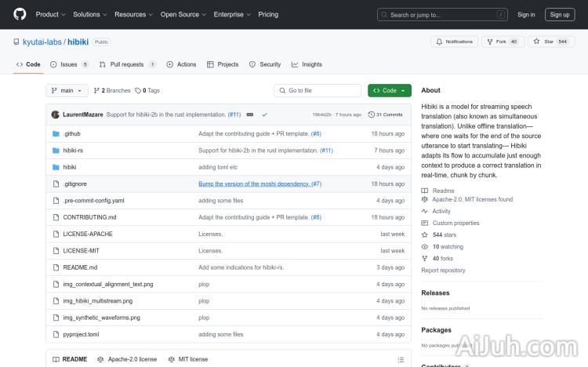Click the green check status icon
588x367 pixels.
pyautogui.click(x=265, y=114)
